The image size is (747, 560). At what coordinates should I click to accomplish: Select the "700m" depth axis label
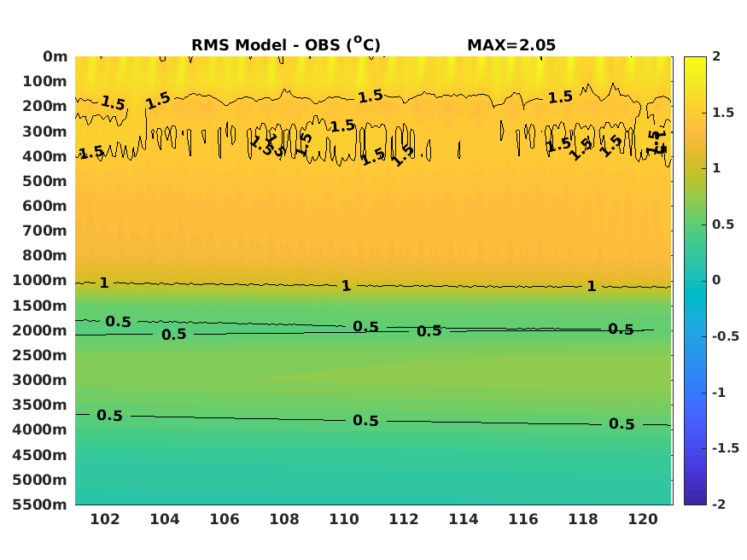click(44, 230)
